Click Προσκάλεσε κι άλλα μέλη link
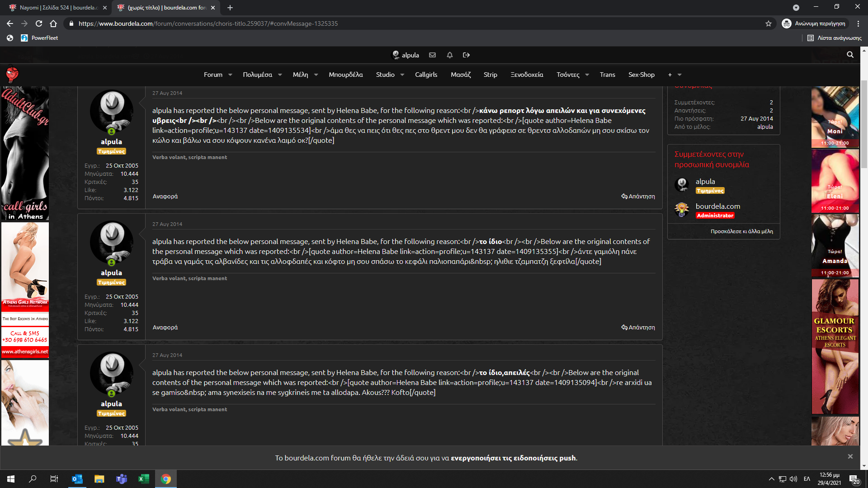The image size is (868, 488). 741,231
